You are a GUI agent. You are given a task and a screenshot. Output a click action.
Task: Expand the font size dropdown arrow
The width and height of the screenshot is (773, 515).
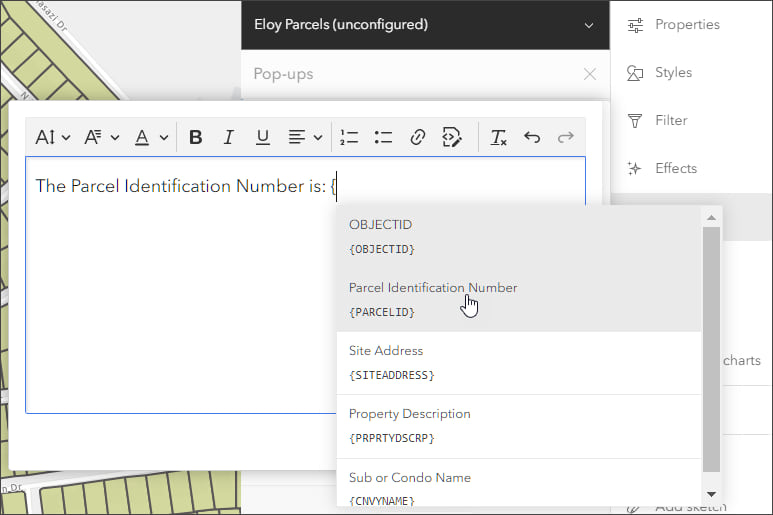(x=66, y=137)
